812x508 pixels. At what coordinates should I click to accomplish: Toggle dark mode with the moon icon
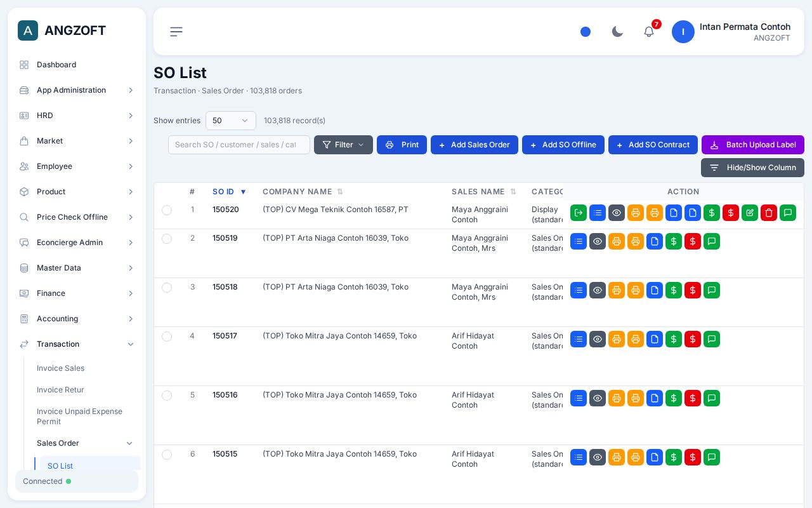(x=617, y=32)
